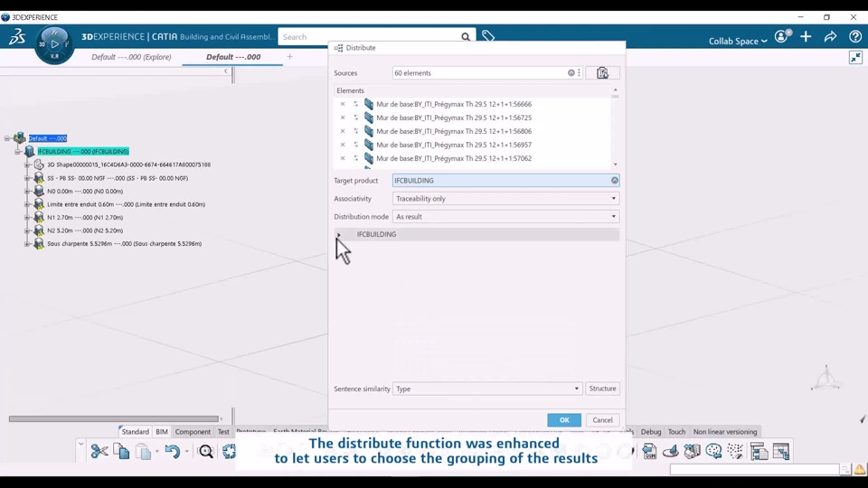
Task: Select the Standard toolbar tab
Action: click(x=135, y=432)
